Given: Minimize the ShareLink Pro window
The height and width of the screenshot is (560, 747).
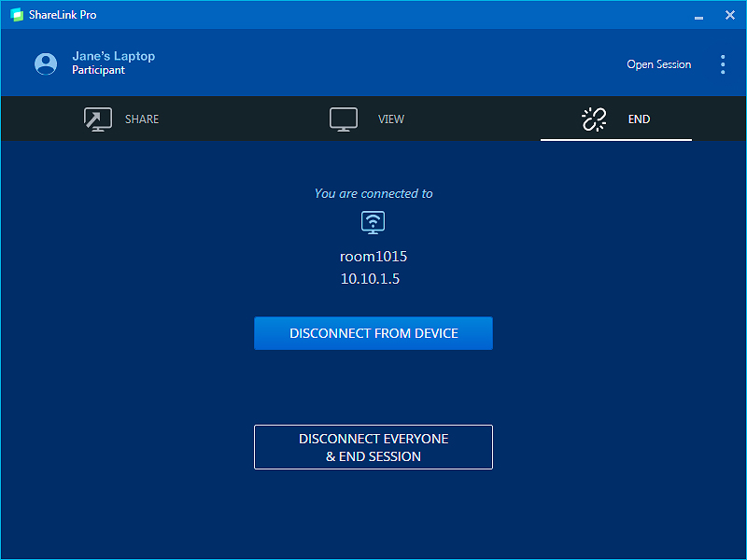Looking at the screenshot, I should point(698,16).
